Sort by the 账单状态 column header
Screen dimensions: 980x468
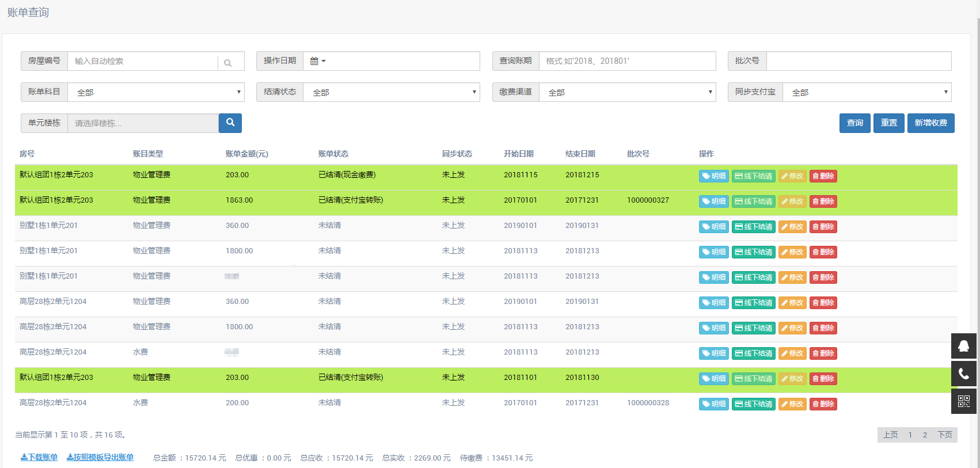pyautogui.click(x=333, y=154)
